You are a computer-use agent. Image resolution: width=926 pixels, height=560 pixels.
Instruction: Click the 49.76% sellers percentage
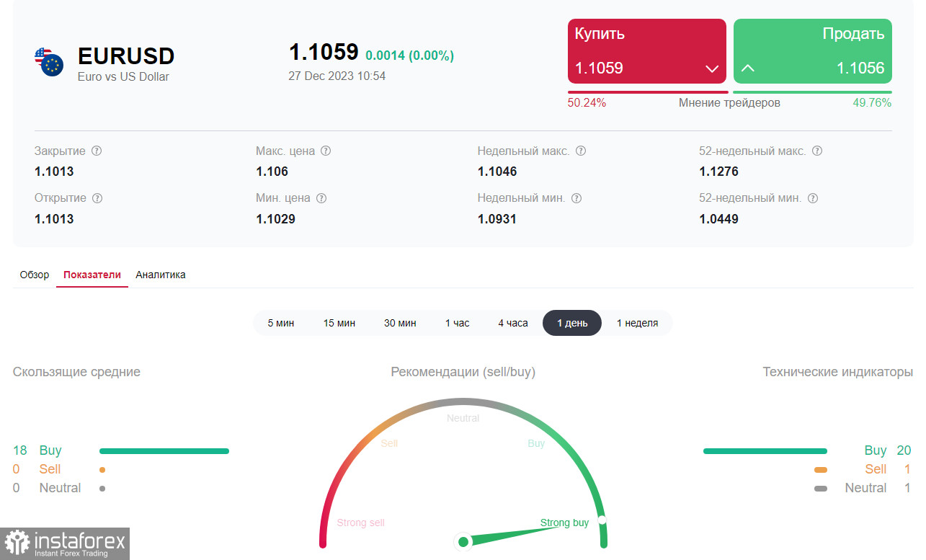(872, 103)
